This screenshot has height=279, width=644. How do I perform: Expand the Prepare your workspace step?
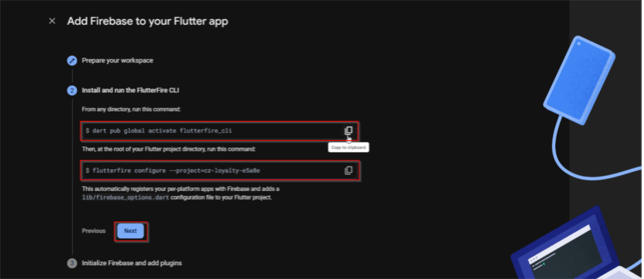click(117, 60)
